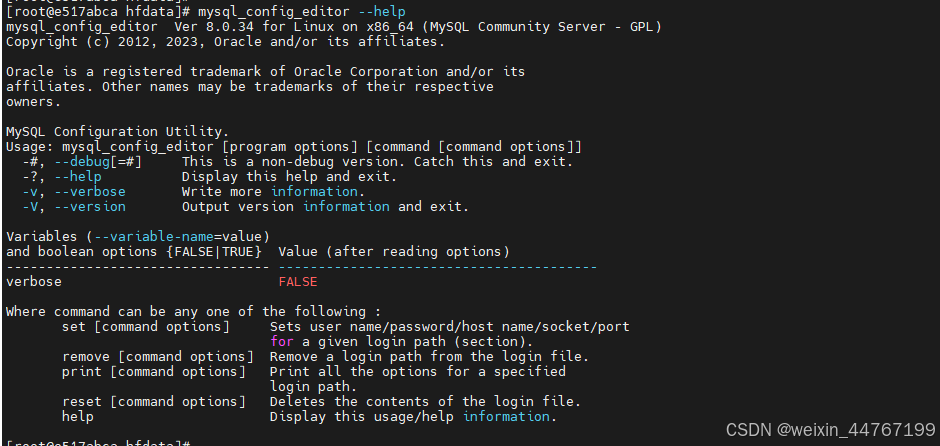This screenshot has width=940, height=446.
Task: Click the [root@e517abca hfdata]# prompt
Action: tap(98, 12)
